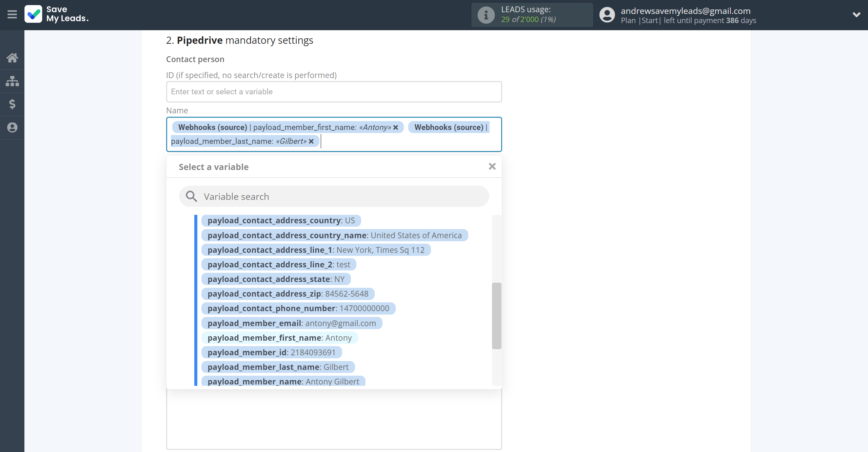
Task: Select payload_contact_phone_number variable
Action: tap(298, 308)
